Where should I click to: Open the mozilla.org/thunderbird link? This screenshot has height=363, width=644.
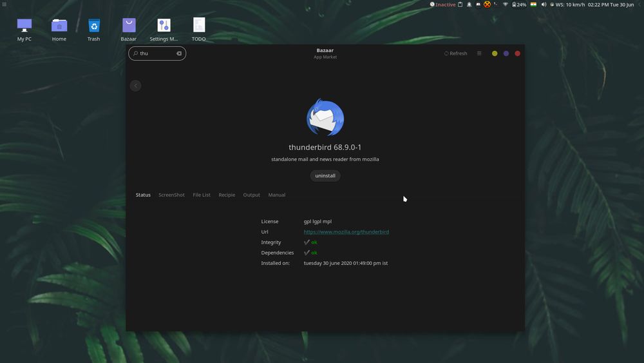346,232
